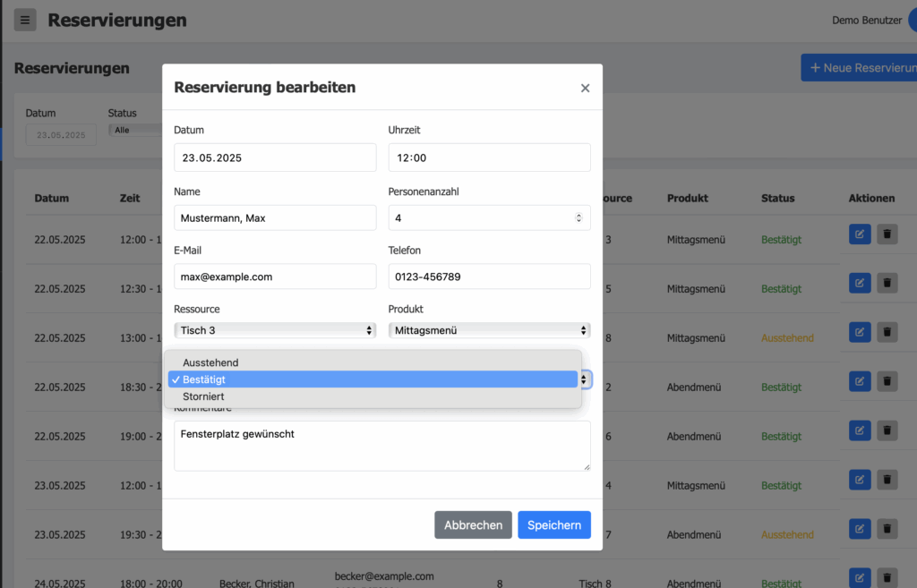Click the Name field with Mustermann, Max
Image resolution: width=917 pixels, height=588 pixels.
point(275,217)
